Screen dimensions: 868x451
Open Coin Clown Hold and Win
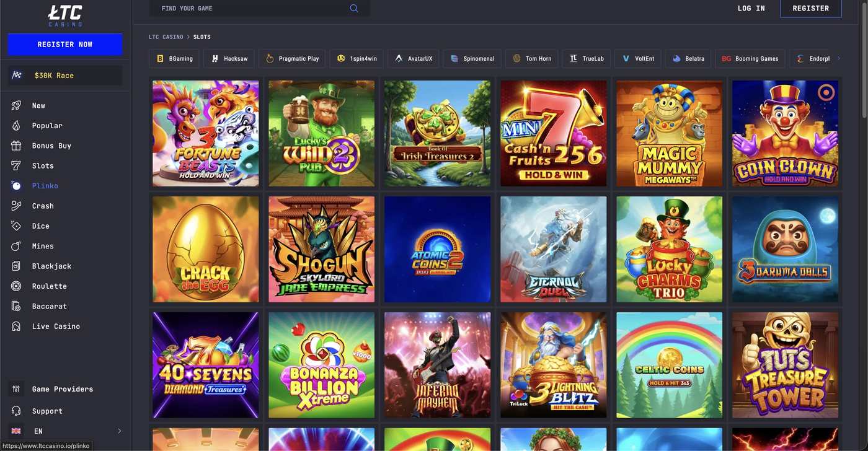tap(786, 133)
